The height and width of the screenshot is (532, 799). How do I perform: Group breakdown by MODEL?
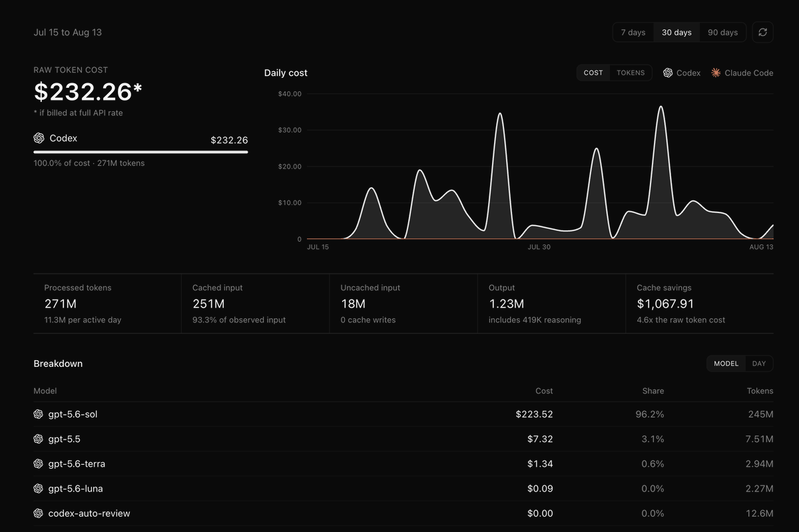point(726,364)
